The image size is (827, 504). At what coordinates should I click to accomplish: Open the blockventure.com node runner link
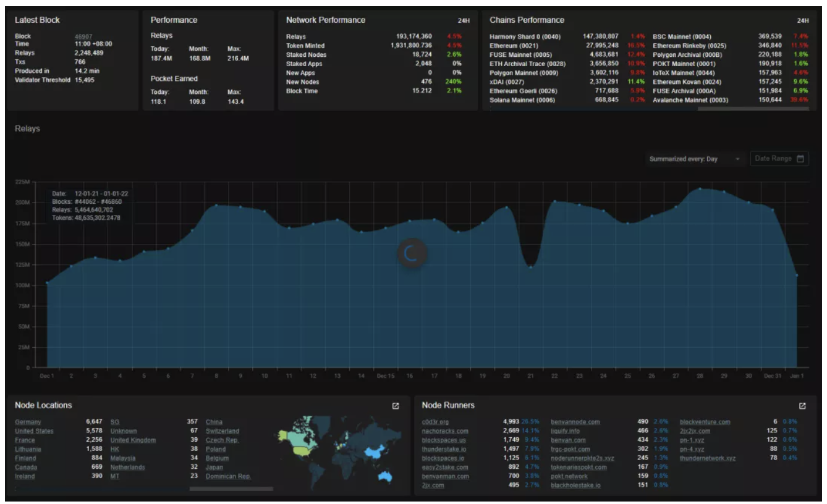pyautogui.click(x=705, y=422)
